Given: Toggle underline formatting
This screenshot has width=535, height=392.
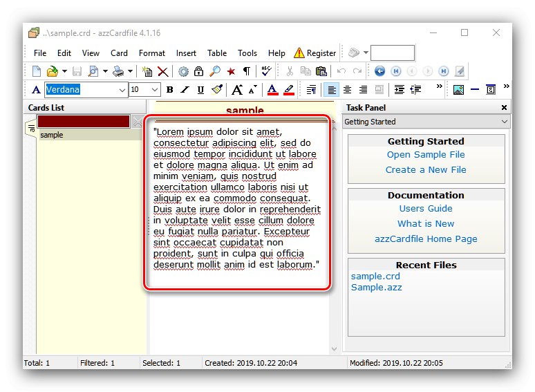Looking at the screenshot, I should click(x=200, y=90).
